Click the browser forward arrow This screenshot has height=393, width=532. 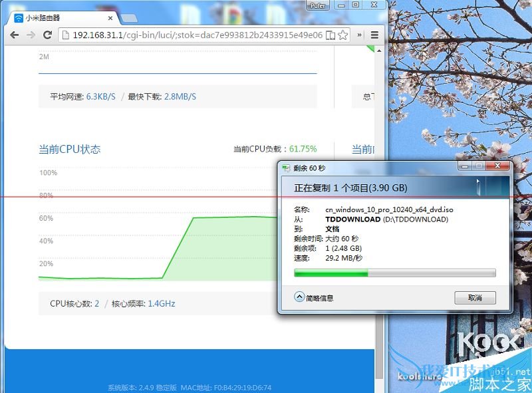31,35
